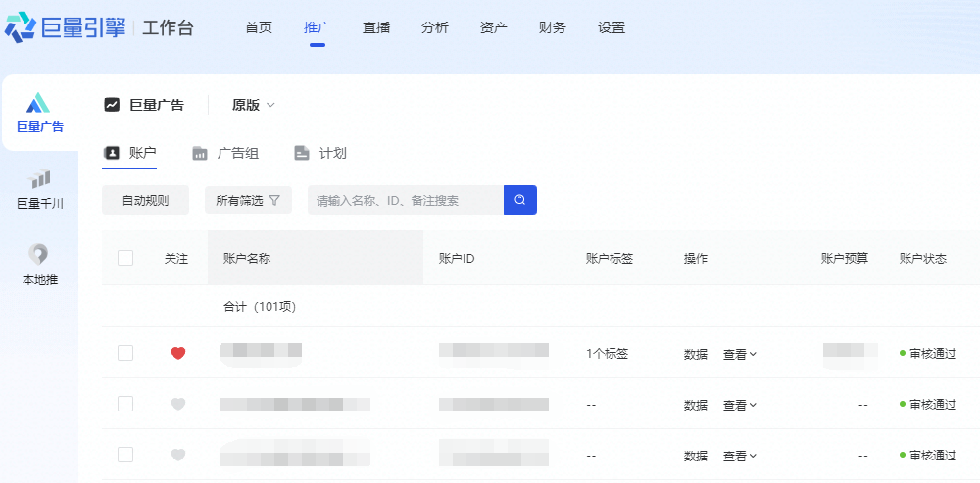
Task: Check the checkbox for the 1个标签 account row
Action: pos(125,353)
